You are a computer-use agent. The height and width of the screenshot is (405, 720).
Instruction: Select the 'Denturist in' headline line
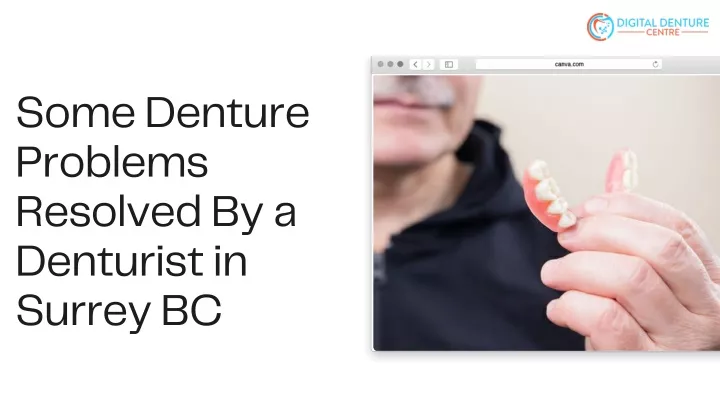click(x=132, y=261)
